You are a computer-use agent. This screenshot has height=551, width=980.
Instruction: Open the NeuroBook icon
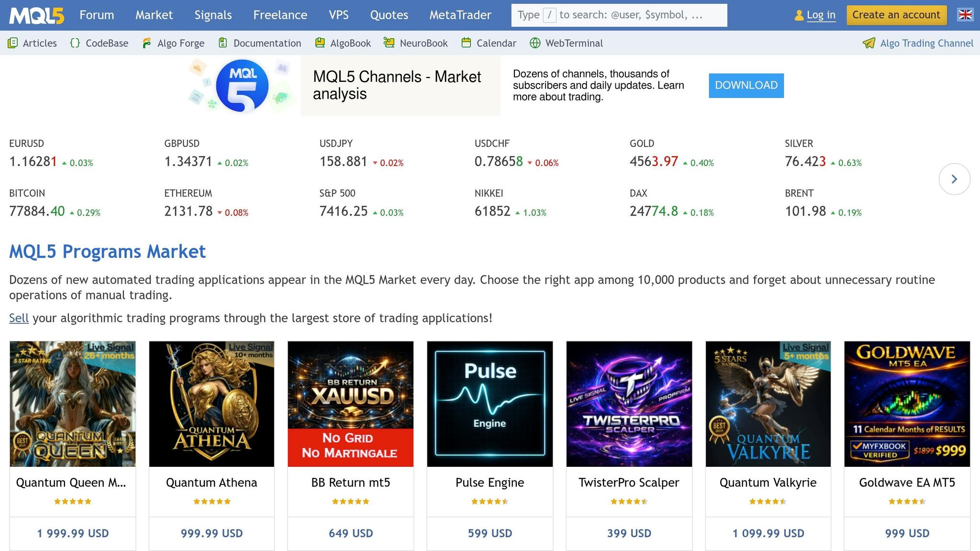point(389,43)
